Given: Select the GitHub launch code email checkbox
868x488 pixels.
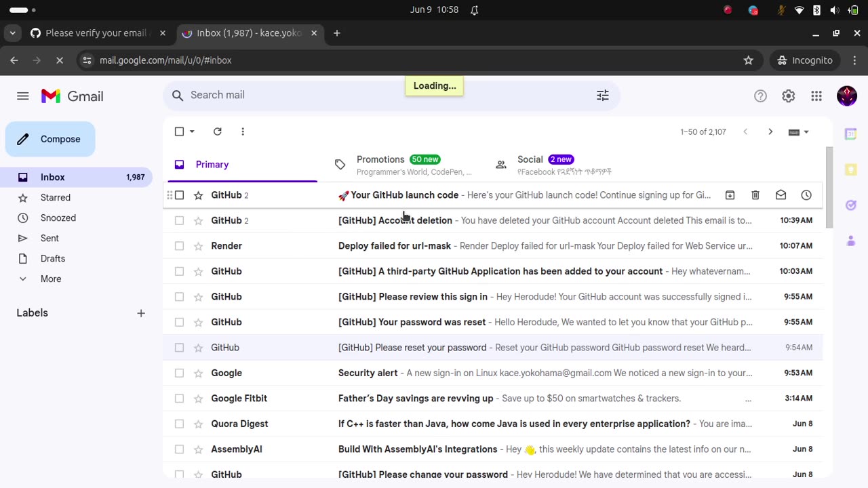Looking at the screenshot, I should tap(179, 195).
